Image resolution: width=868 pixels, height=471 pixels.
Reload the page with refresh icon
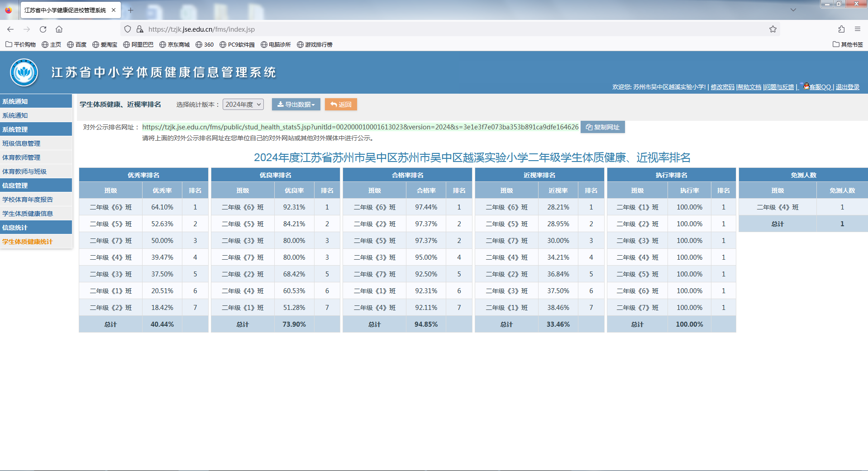click(43, 29)
